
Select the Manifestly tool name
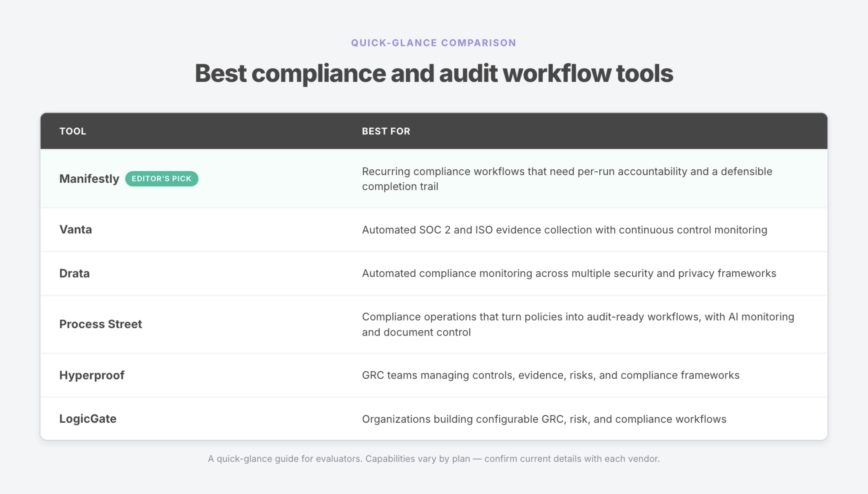point(89,179)
